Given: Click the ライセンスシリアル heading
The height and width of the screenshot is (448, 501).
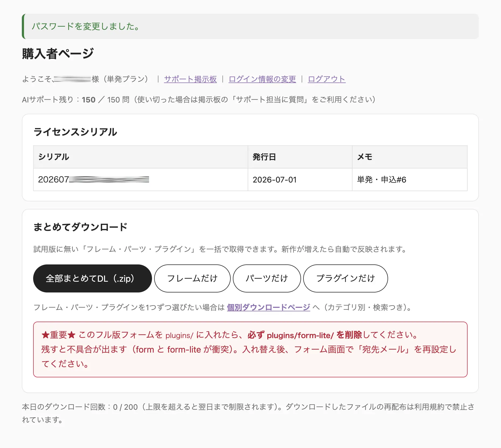Looking at the screenshot, I should [75, 132].
